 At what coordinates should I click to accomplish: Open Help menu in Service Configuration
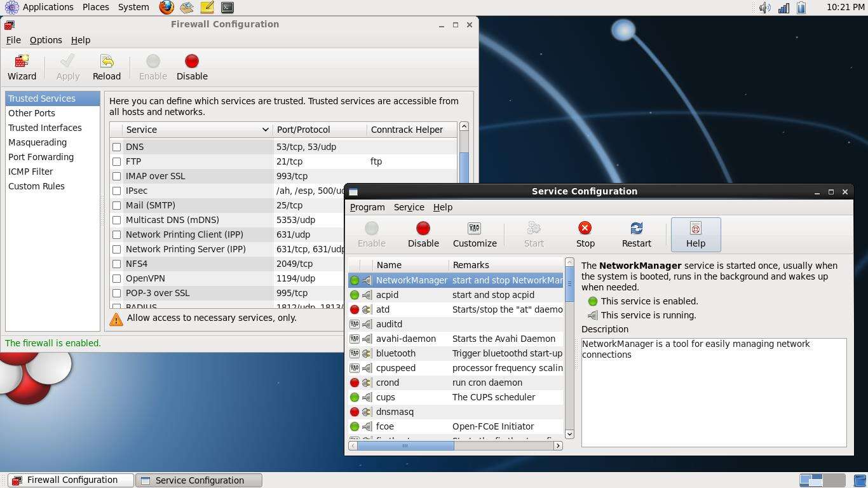(x=443, y=207)
